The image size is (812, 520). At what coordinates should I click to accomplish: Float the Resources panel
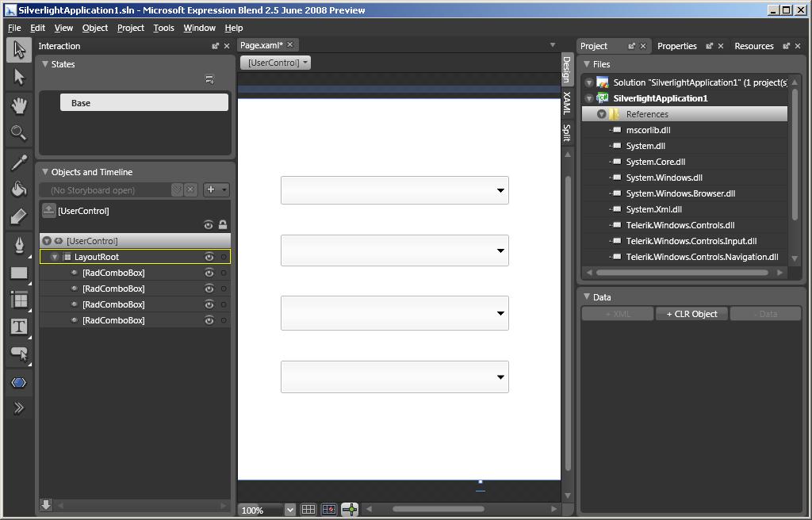click(x=786, y=46)
